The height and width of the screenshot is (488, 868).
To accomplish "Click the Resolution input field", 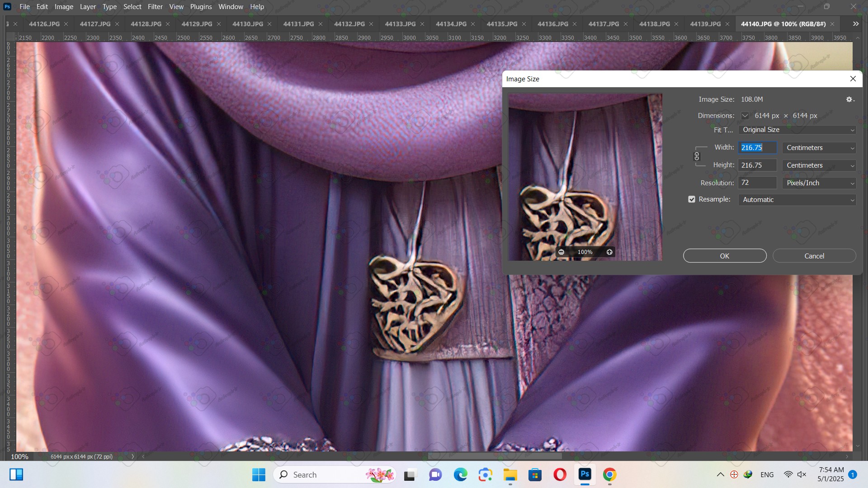I will pos(757,183).
